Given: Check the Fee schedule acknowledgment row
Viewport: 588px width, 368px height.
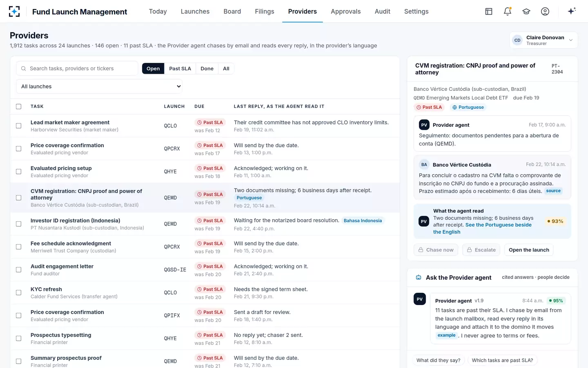Looking at the screenshot, I should pyautogui.click(x=19, y=247).
